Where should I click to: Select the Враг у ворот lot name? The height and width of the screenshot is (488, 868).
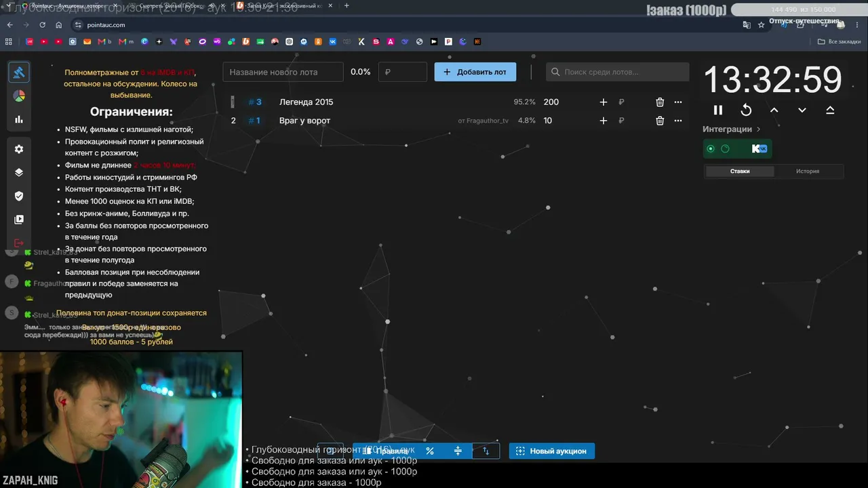pyautogui.click(x=304, y=121)
